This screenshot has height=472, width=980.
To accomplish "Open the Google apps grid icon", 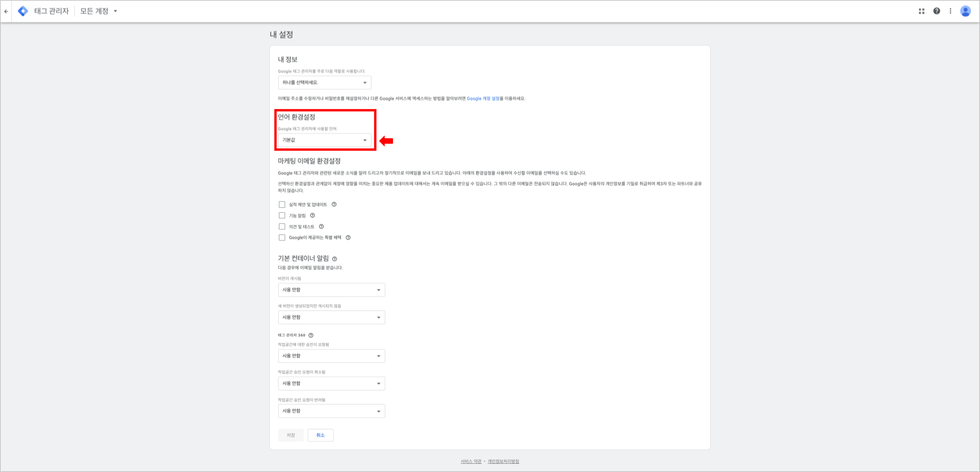I will 922,11.
